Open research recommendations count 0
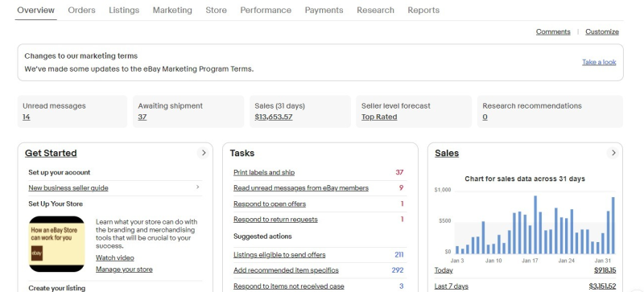The image size is (644, 292). pos(485,117)
